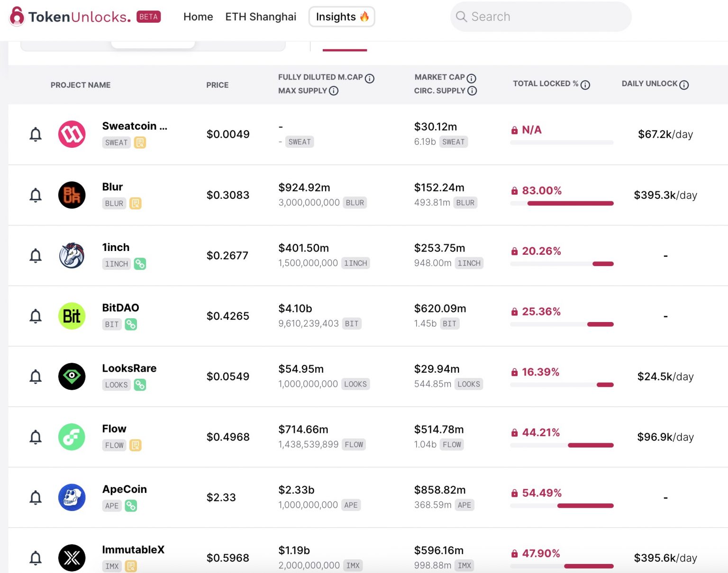Image resolution: width=728 pixels, height=573 pixels.
Task: Click Sweatcoin's N/A locked value
Action: coord(531,130)
